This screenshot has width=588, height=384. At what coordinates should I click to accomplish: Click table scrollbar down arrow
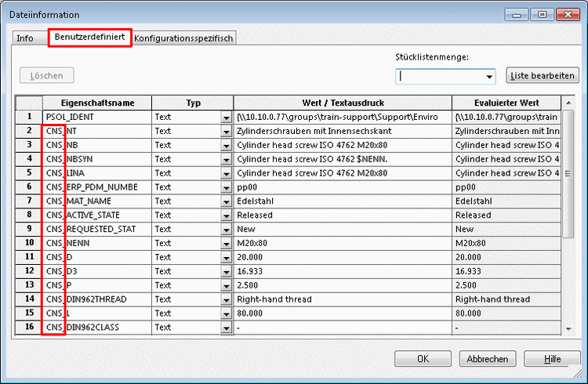click(568, 329)
